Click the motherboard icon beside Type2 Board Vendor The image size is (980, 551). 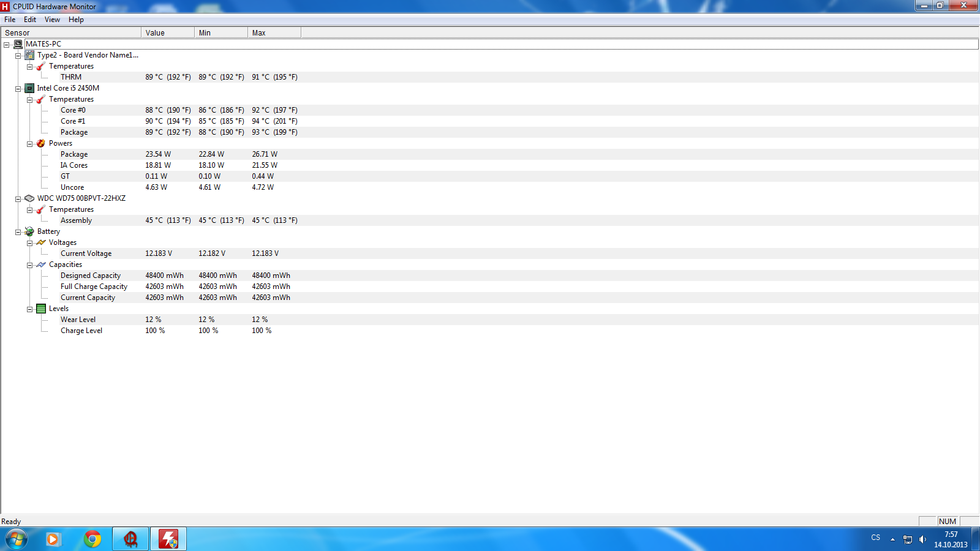(29, 55)
